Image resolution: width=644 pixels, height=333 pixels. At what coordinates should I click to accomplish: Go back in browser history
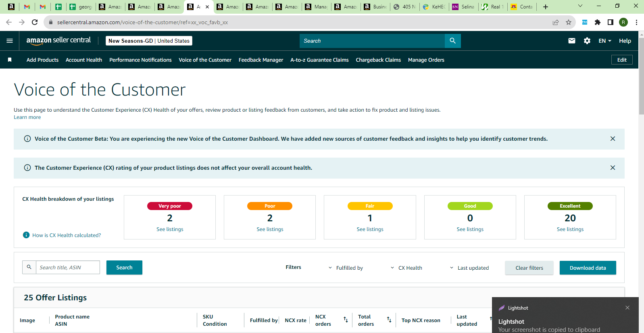coord(9,22)
